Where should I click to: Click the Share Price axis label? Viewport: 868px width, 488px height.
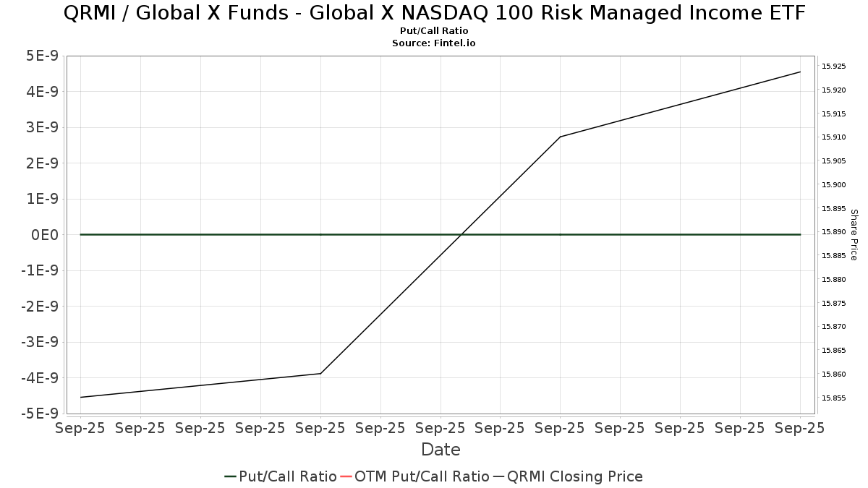click(854, 235)
